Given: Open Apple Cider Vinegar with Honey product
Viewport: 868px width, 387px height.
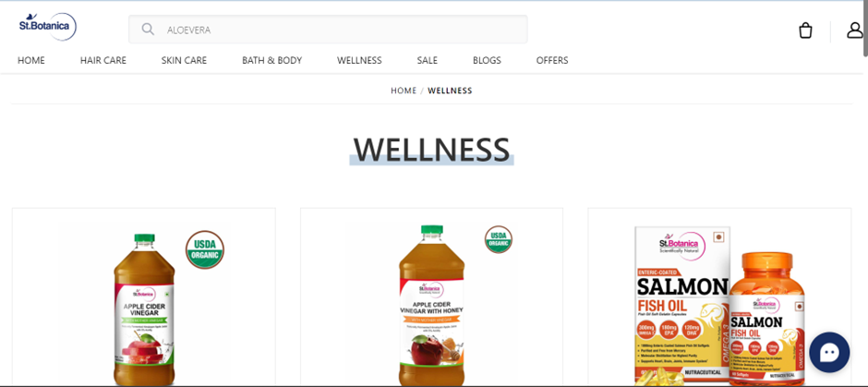Looking at the screenshot, I should (x=432, y=303).
